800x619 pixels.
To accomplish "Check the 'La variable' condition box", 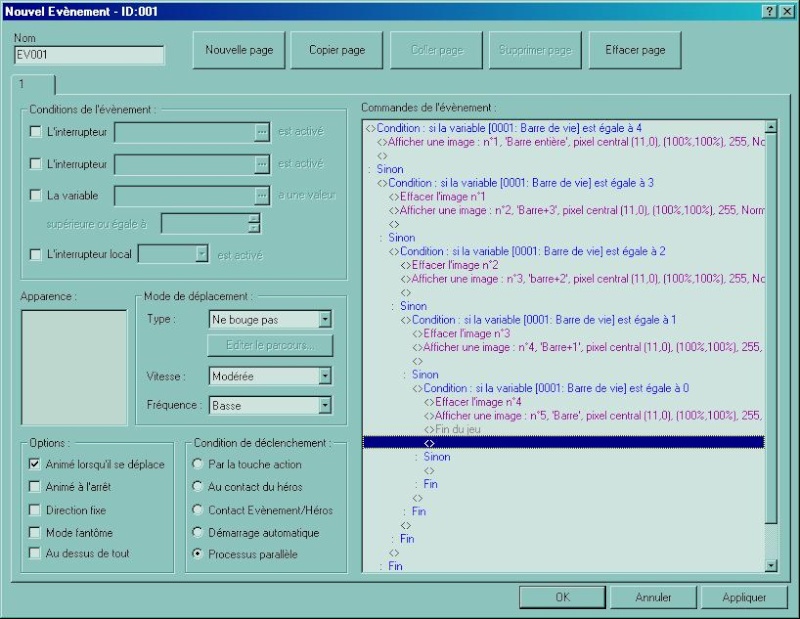I will 36,194.
